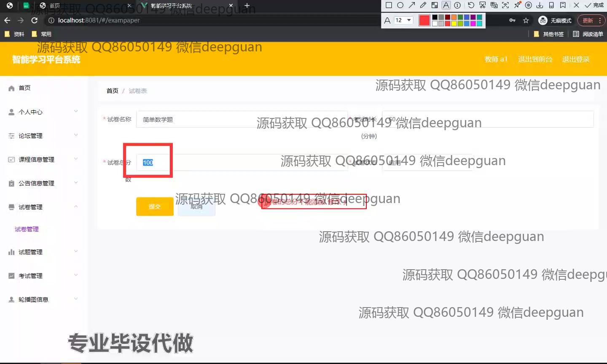
Task: Select the rectangle annotation tool
Action: 389,5
